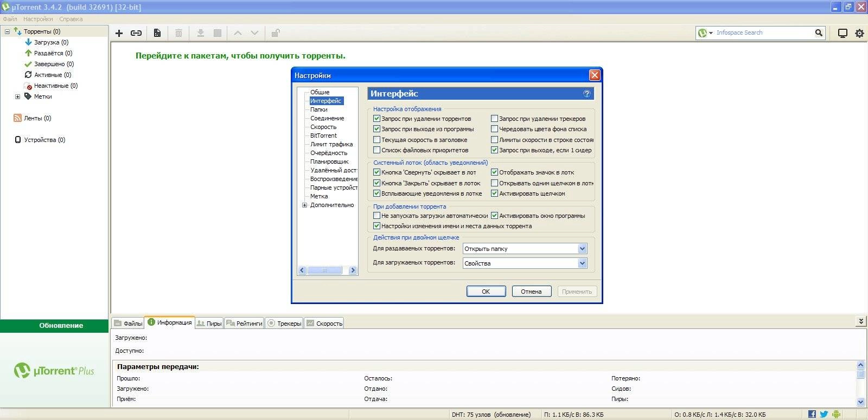Image resolution: width=868 pixels, height=420 pixels.
Task: Open search engine dropdown arrow
Action: pyautogui.click(x=711, y=33)
